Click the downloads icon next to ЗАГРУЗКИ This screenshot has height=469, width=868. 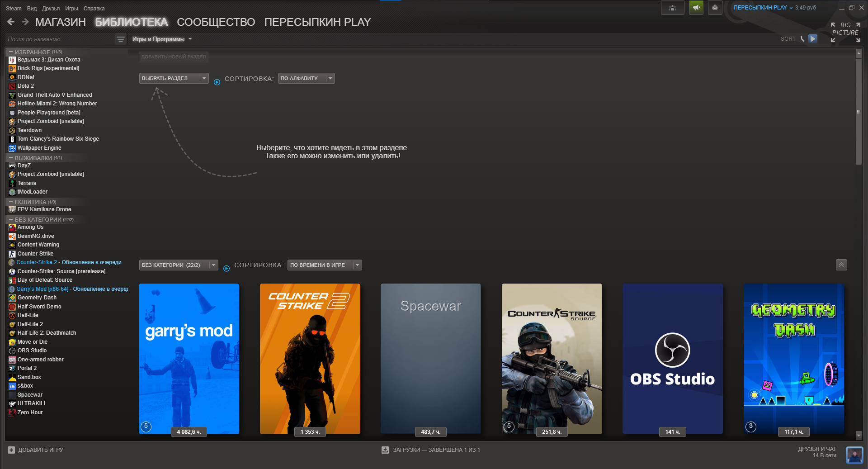tap(385, 450)
